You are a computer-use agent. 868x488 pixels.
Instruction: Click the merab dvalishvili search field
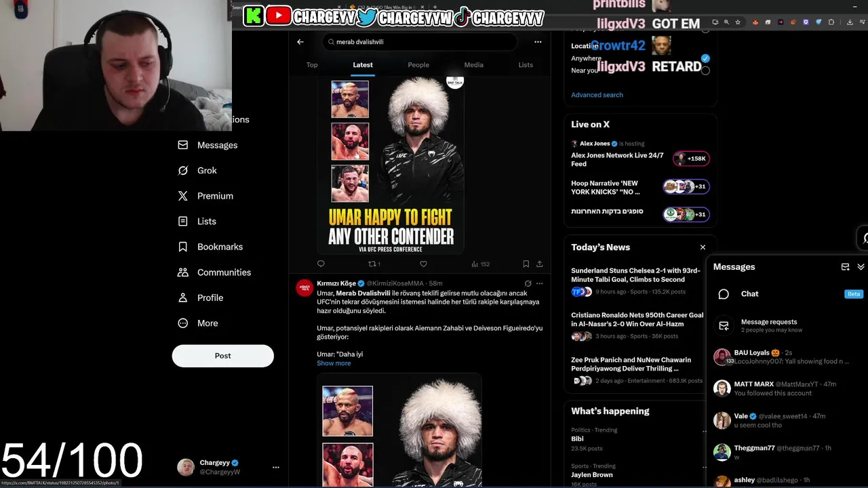pyautogui.click(x=420, y=42)
